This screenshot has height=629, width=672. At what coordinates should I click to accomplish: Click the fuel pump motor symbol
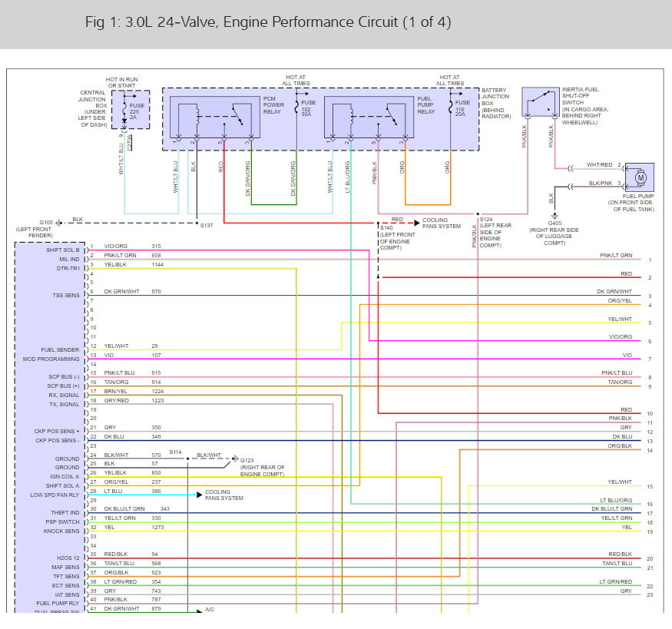[640, 177]
